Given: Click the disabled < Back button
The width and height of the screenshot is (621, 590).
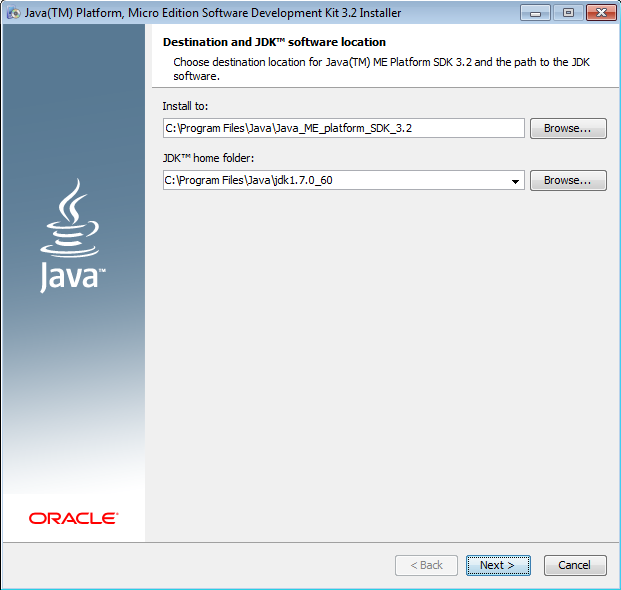Looking at the screenshot, I should (426, 565).
